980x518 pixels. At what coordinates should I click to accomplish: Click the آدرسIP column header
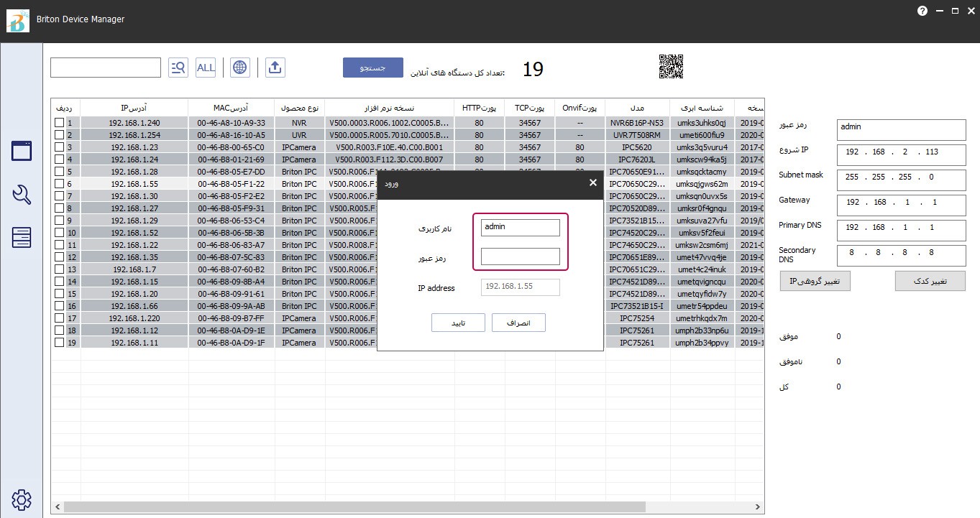[134, 108]
